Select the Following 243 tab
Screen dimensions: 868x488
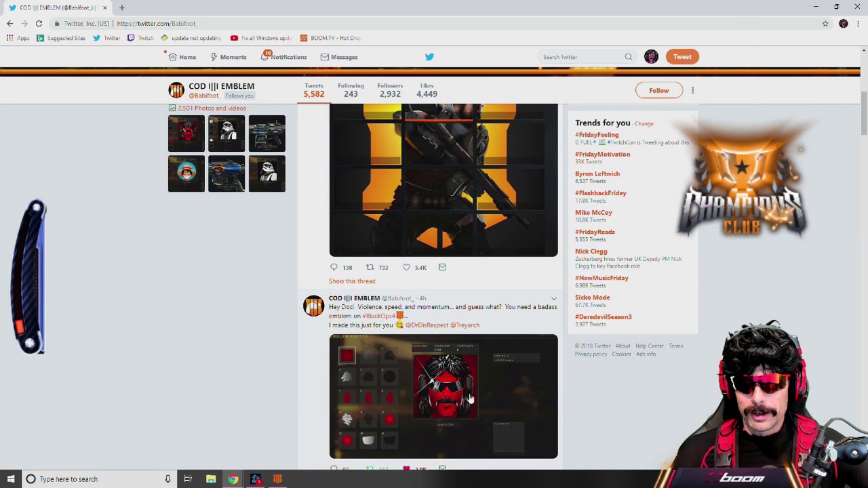[x=351, y=90]
